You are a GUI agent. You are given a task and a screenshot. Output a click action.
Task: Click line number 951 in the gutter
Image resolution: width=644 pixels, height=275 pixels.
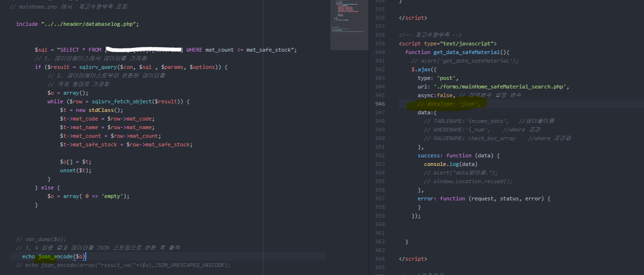pos(380,147)
